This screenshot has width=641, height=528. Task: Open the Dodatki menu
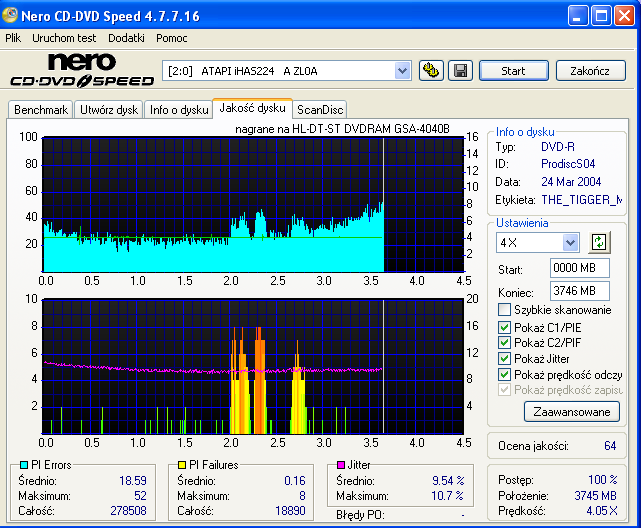coord(126,38)
